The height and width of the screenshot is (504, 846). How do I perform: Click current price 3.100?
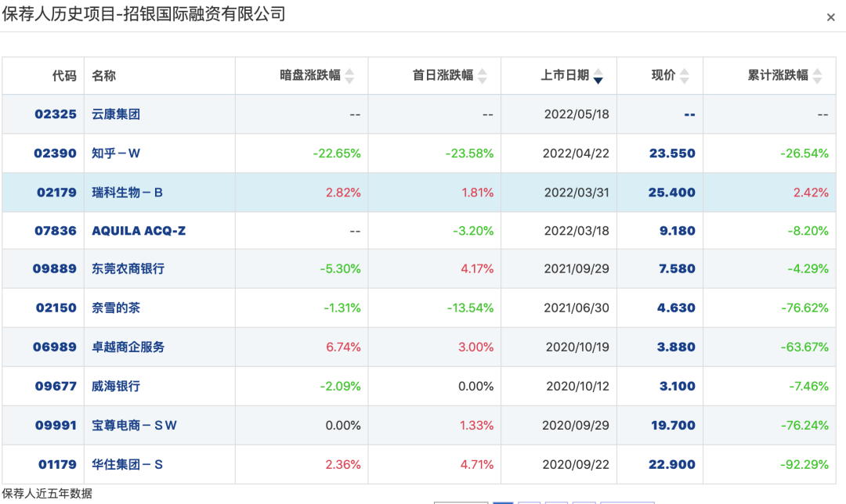click(677, 386)
